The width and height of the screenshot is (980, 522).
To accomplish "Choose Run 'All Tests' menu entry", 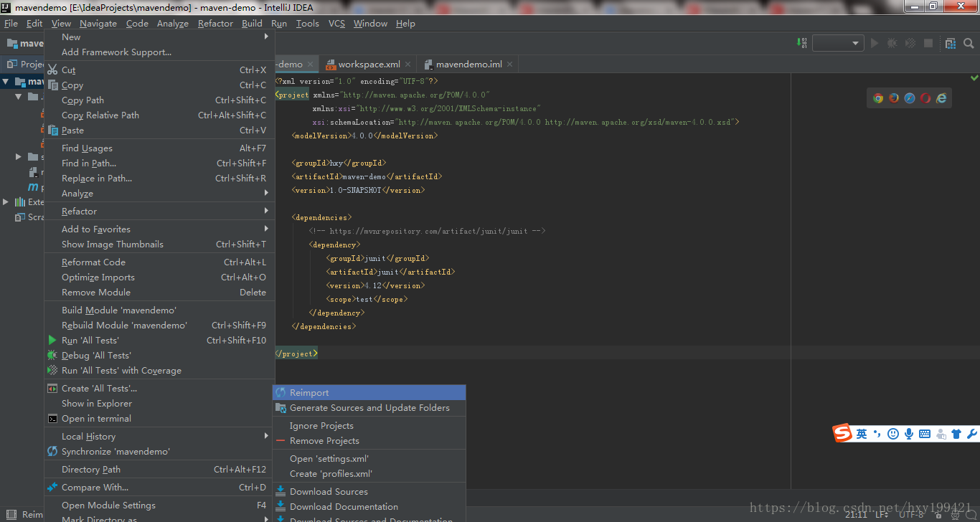I will 159,341.
